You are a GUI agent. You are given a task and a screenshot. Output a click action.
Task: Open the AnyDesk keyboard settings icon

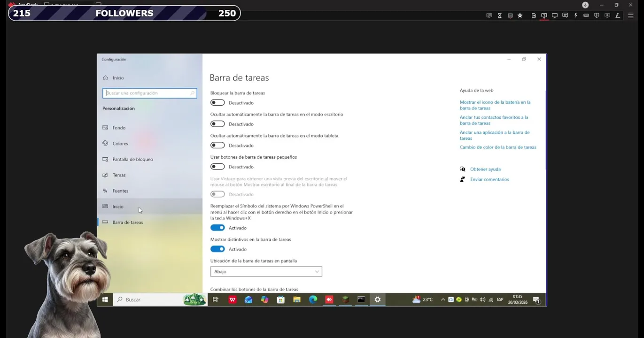coord(586,15)
